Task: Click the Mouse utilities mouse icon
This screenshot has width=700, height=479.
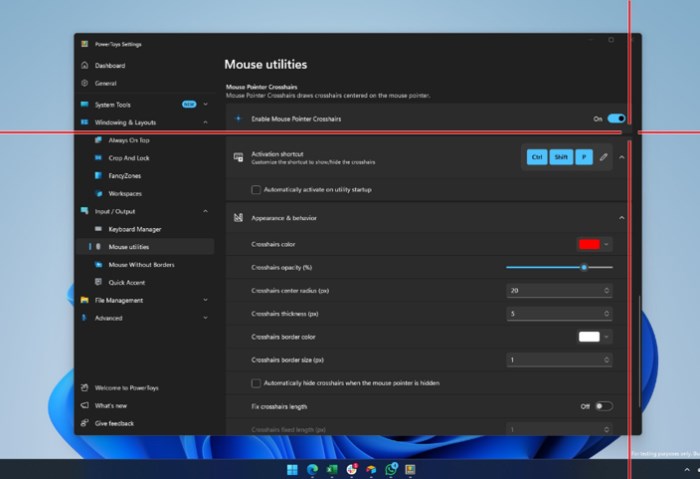Action: point(99,247)
